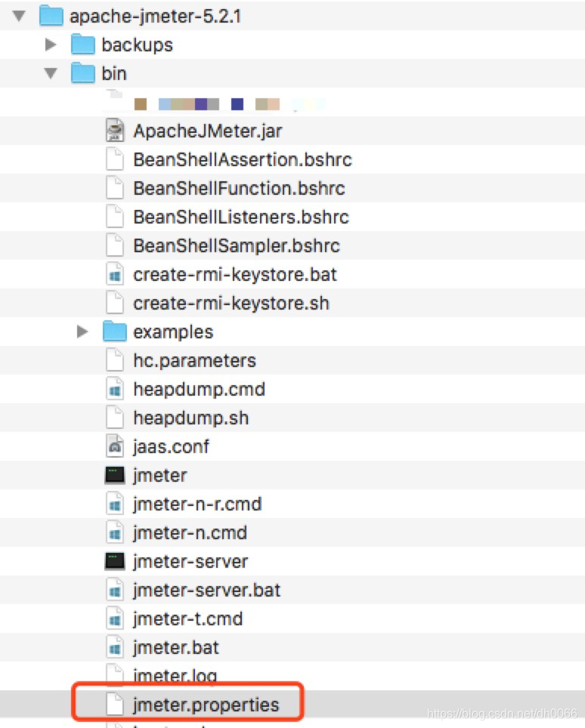
Task: Select the jmeter-n-r.cmd file name
Action: click(197, 504)
